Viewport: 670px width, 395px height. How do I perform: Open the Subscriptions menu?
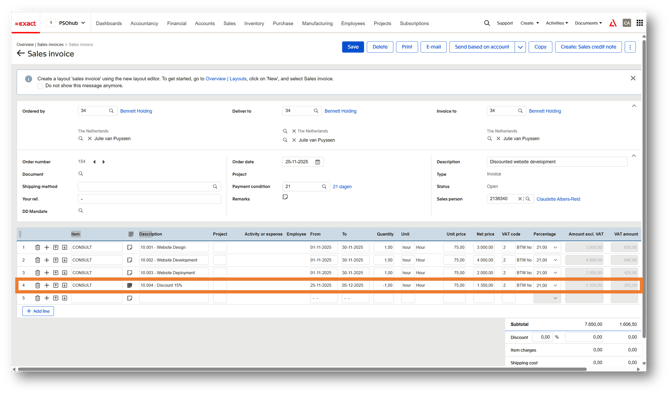[x=414, y=23]
